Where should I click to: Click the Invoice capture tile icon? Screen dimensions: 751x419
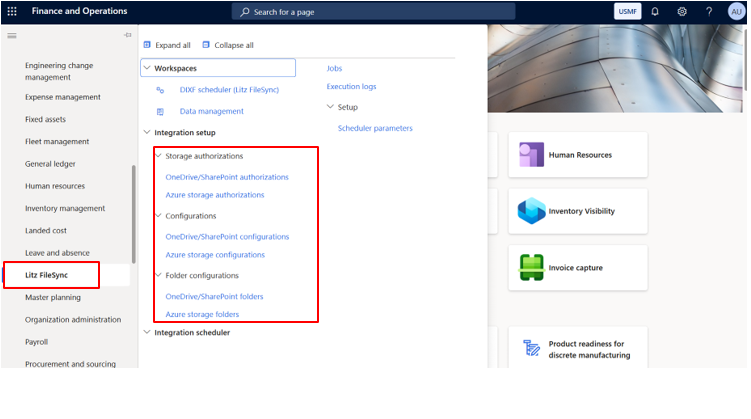click(531, 267)
